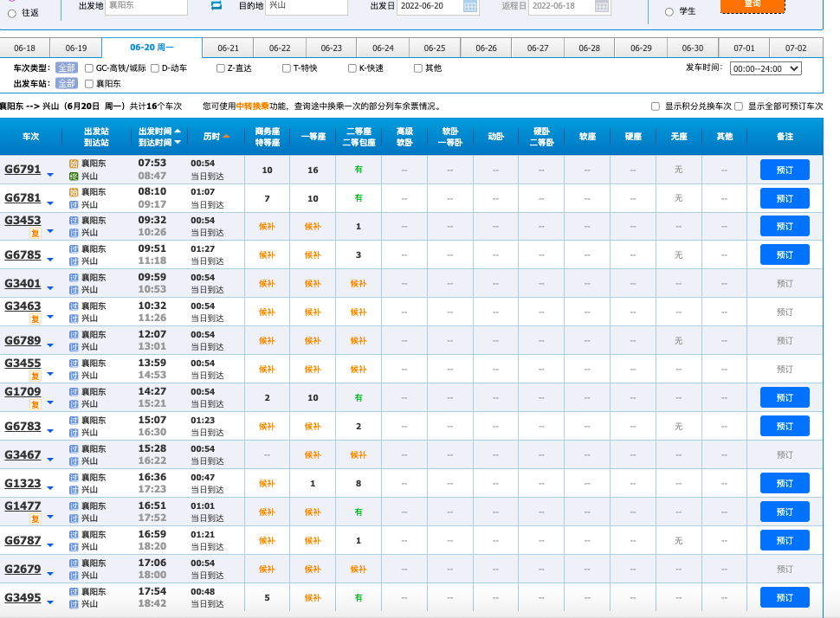Screen dimensions: 840x618
Task: Expand stop details arrow for G6781
Action: [50, 203]
